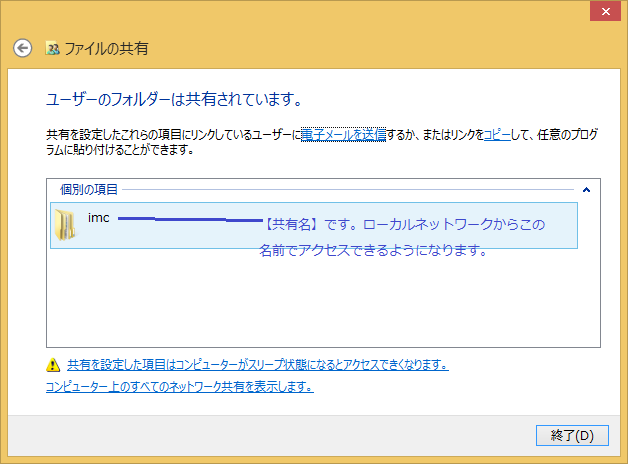
Task: Click the コピー link
Action: (496, 134)
